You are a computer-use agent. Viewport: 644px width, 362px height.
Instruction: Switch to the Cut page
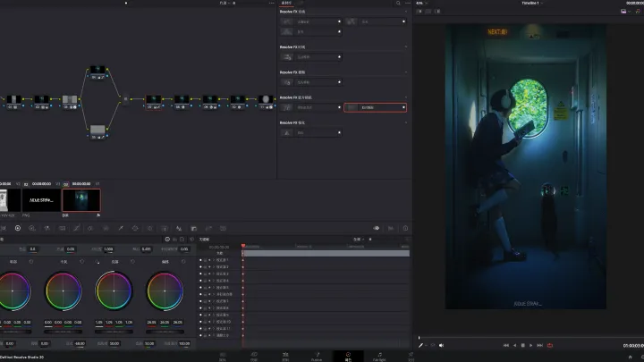click(254, 357)
